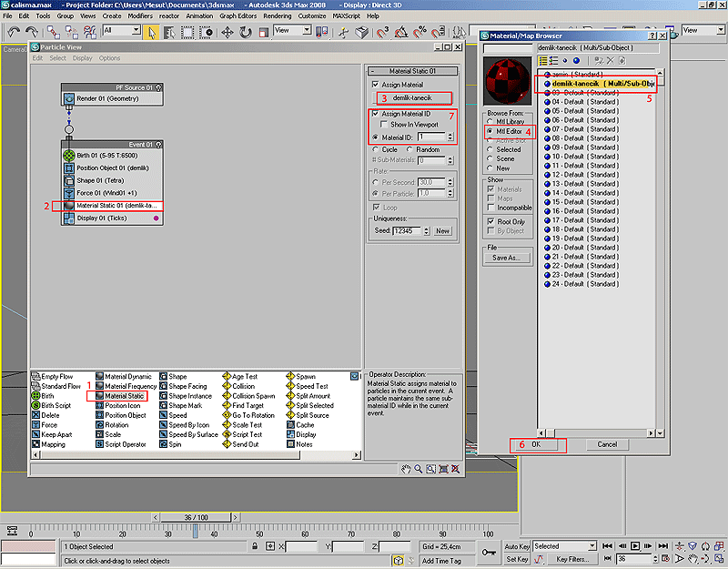Screen dimensions: 728x569
Task: Click the Collision test icon in depot
Action: pyautogui.click(x=227, y=386)
